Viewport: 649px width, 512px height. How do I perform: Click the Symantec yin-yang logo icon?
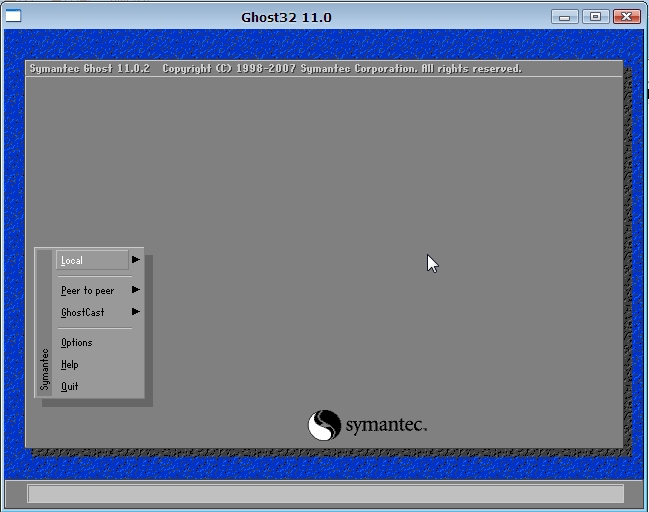(324, 425)
